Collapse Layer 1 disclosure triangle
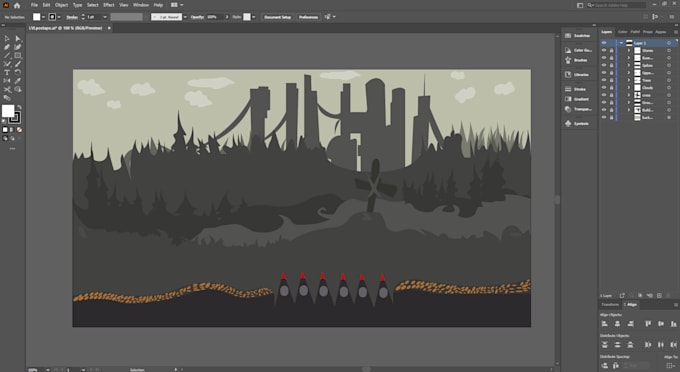680x372 pixels. (x=621, y=43)
